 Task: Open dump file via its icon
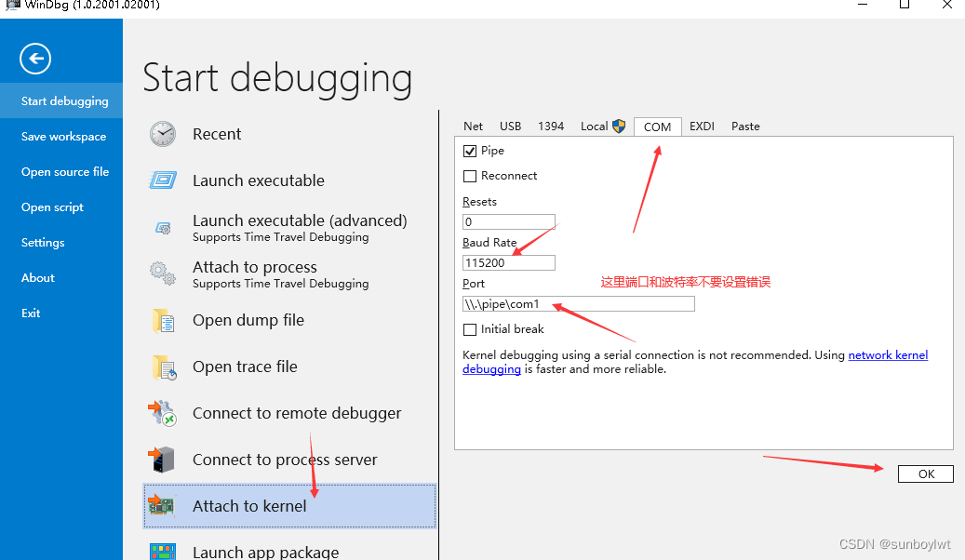[163, 319]
